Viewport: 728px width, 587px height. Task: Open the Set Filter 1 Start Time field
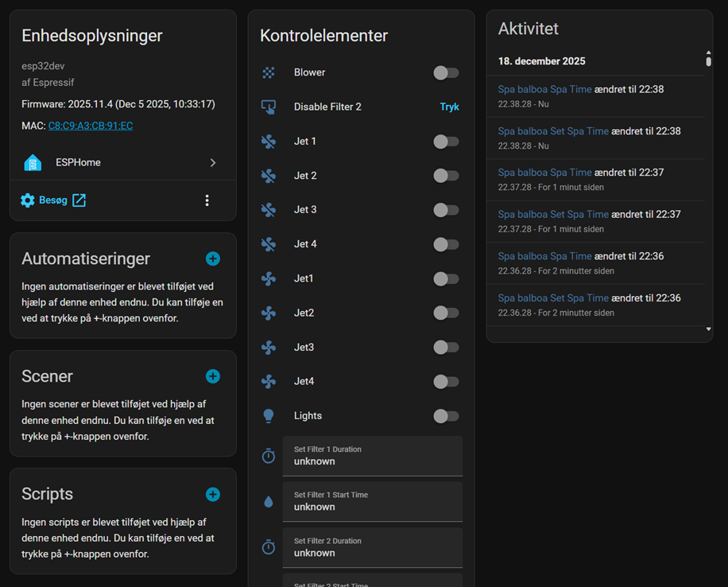point(372,501)
